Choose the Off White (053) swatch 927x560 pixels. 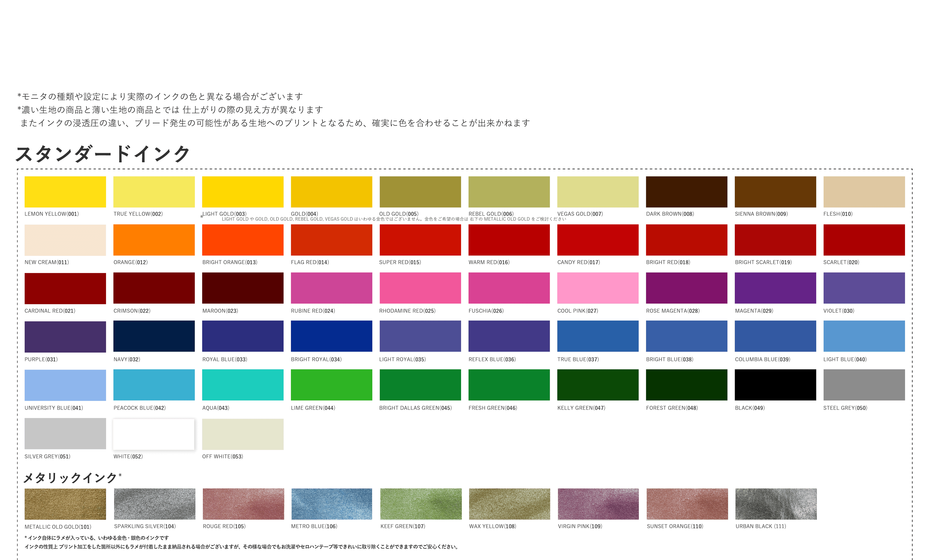pyautogui.click(x=243, y=434)
